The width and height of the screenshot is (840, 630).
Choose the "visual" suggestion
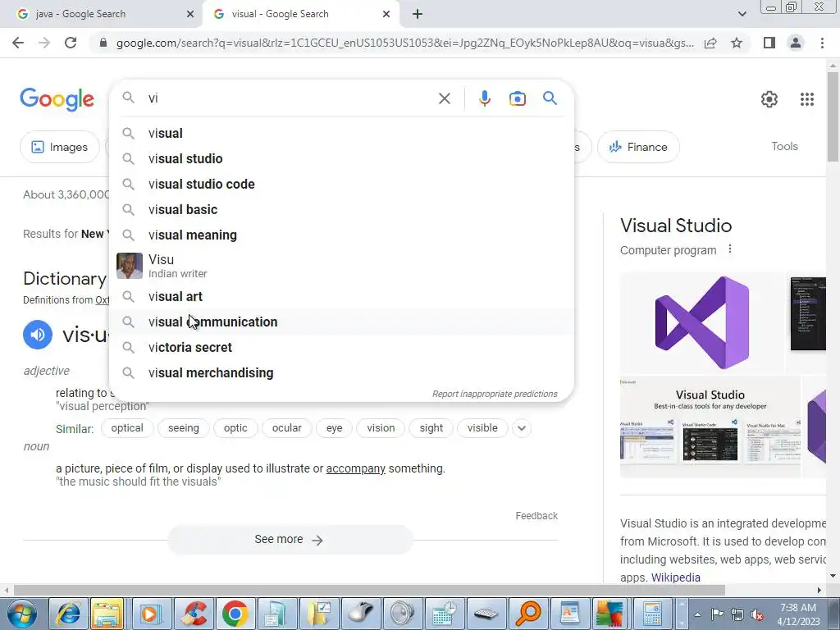[x=341, y=134]
